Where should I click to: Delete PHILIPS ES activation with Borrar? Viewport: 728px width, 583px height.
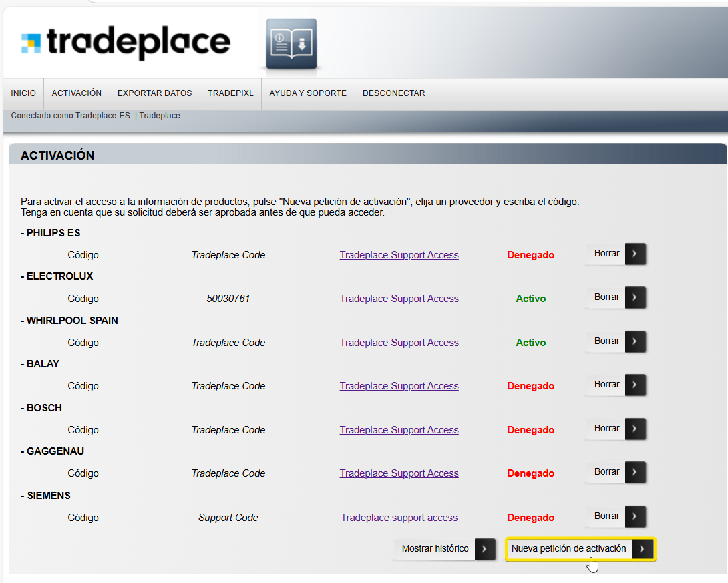(x=616, y=254)
